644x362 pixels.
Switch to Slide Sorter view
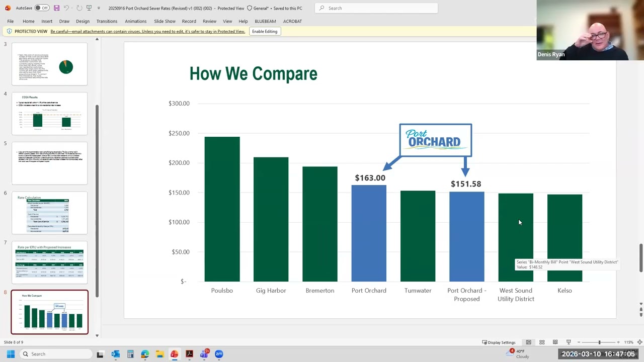click(x=542, y=342)
